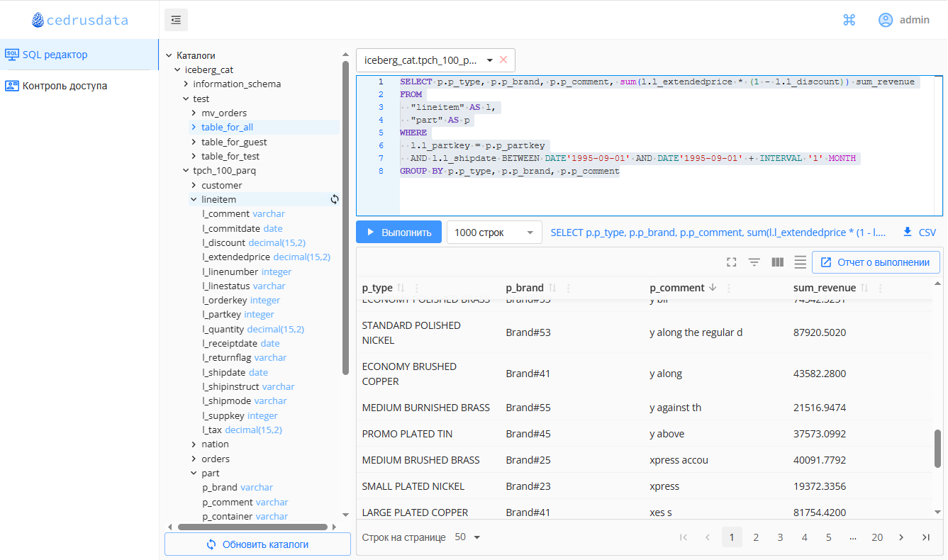Open results filter icon
948x560 pixels.
(754, 262)
